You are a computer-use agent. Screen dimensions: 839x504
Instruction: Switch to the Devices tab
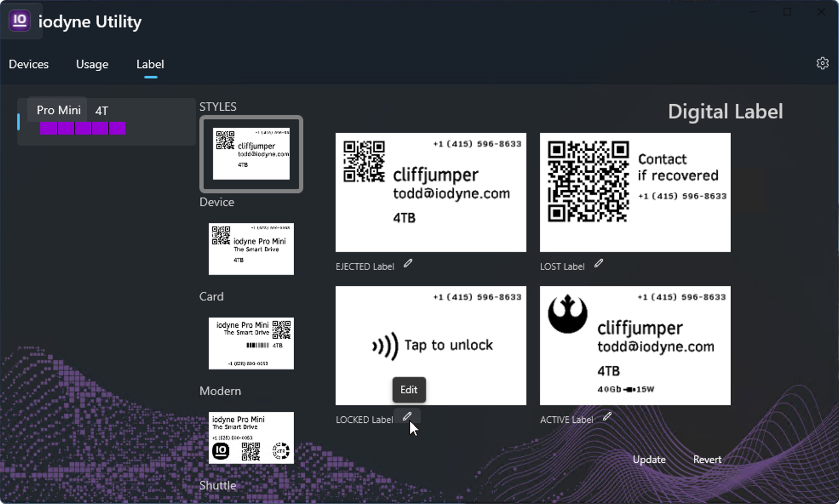[x=29, y=64]
